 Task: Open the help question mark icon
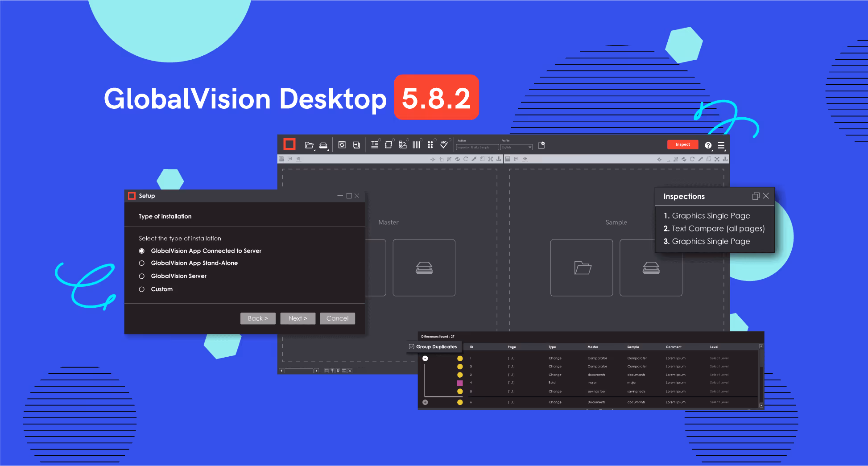[708, 145]
